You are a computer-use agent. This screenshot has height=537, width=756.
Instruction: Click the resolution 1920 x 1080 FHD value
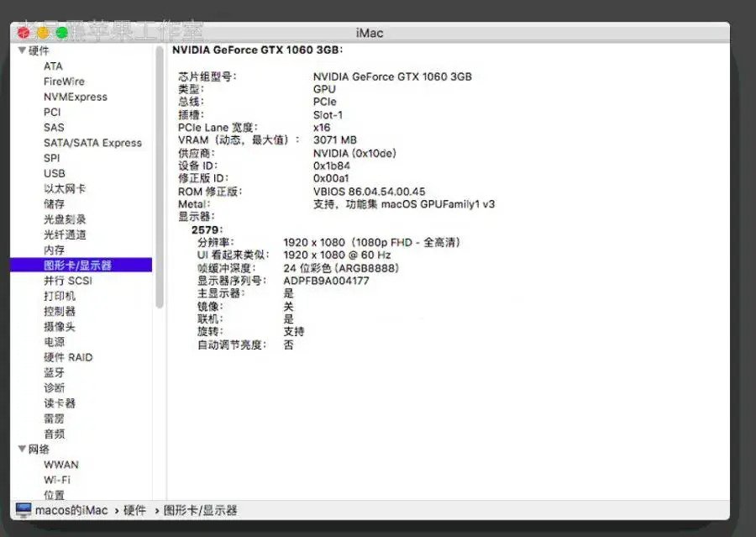point(372,242)
